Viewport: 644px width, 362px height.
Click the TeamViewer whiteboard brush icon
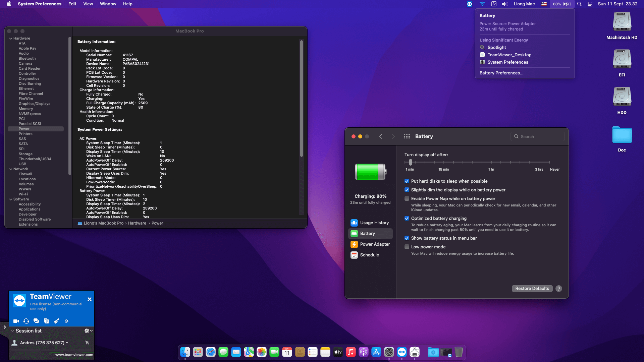[56, 321]
